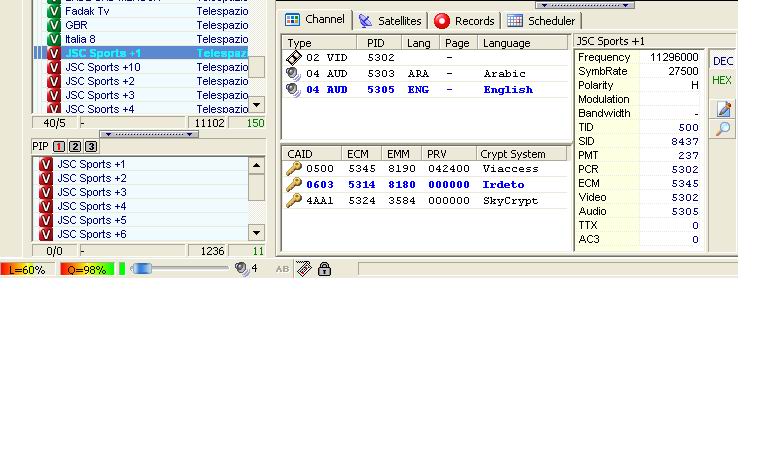This screenshot has width=768, height=463.
Task: Switch display to DEC format
Action: click(x=722, y=62)
